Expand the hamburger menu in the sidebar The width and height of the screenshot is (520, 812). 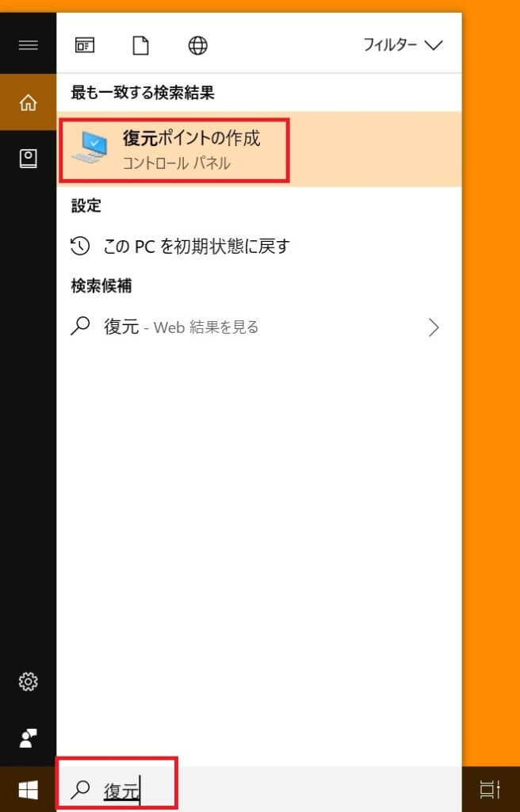[x=28, y=45]
